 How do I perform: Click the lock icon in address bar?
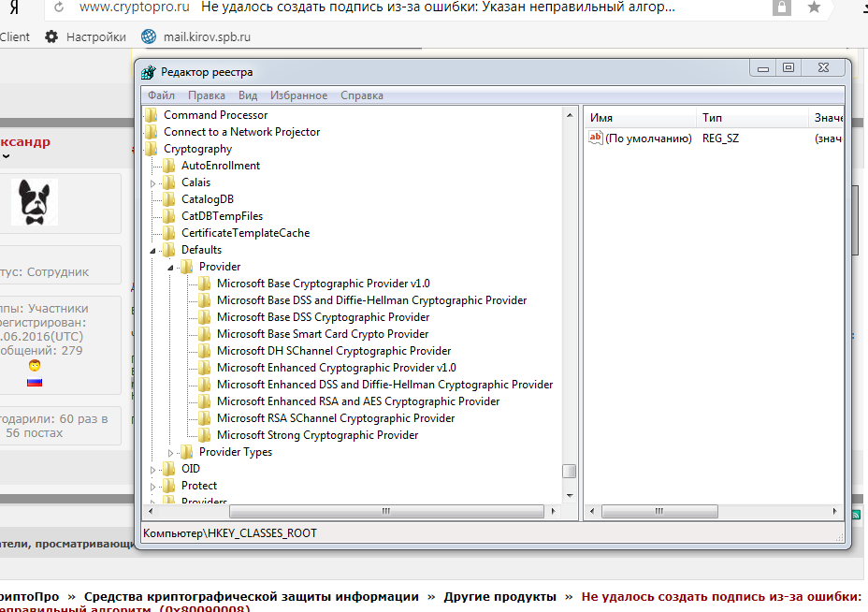pyautogui.click(x=782, y=7)
